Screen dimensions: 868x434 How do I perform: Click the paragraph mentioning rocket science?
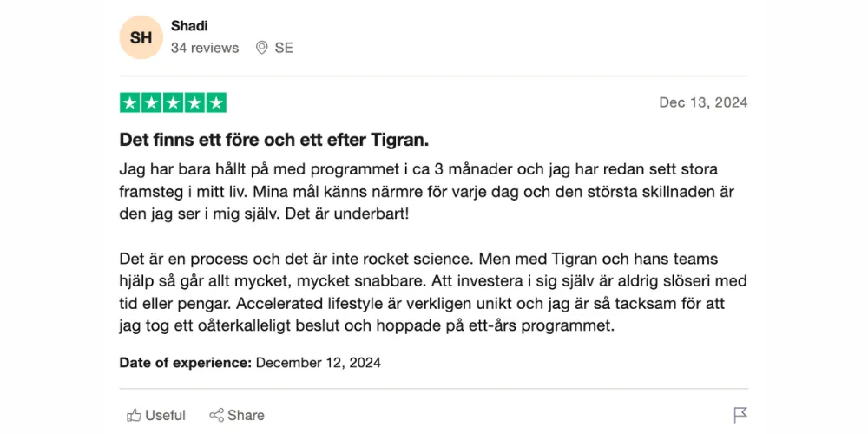[x=433, y=293]
